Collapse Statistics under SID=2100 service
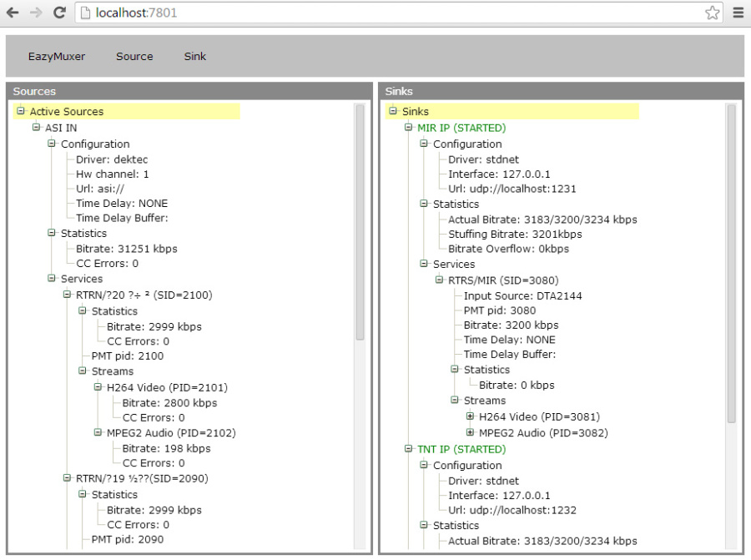 [x=83, y=311]
